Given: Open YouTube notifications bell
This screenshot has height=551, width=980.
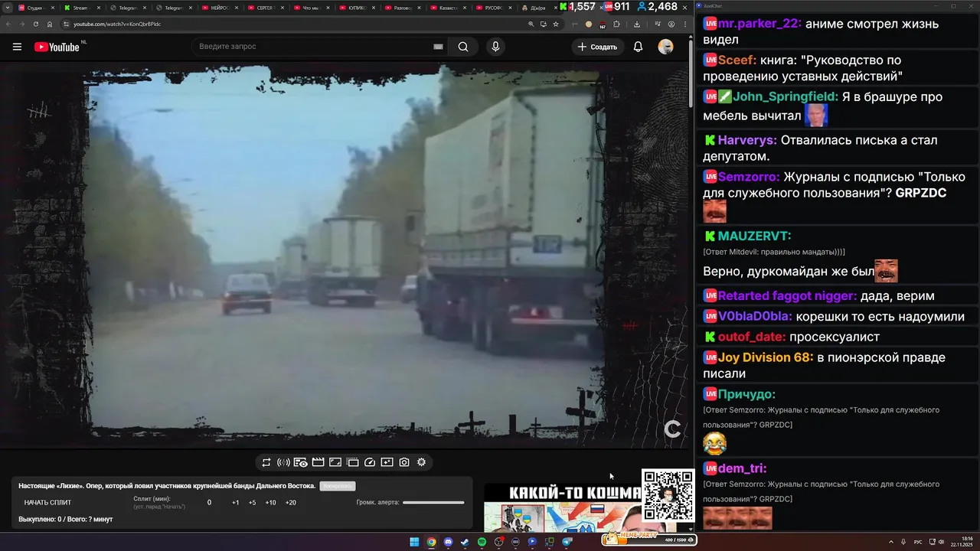Looking at the screenshot, I should tap(638, 47).
